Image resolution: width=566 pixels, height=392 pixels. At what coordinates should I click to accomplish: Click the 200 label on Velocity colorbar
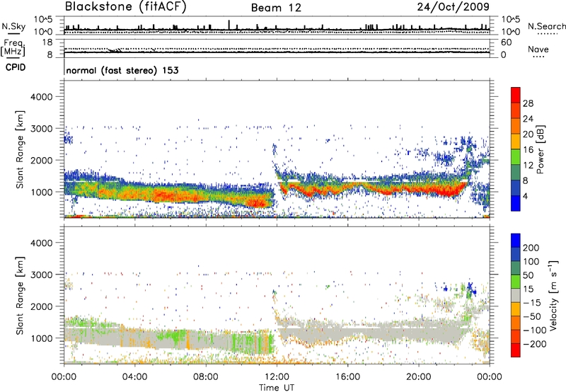531,248
